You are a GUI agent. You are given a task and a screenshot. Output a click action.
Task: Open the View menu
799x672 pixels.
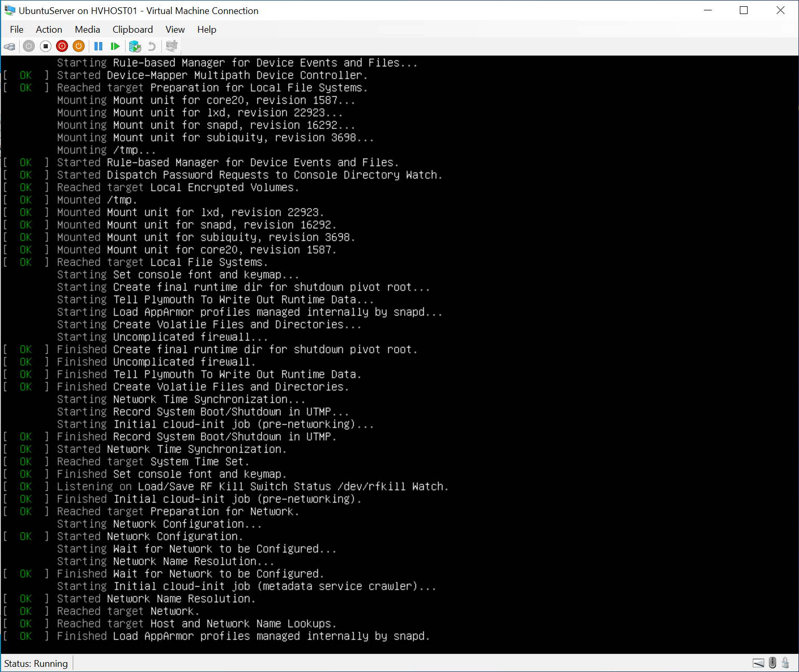[x=175, y=30]
